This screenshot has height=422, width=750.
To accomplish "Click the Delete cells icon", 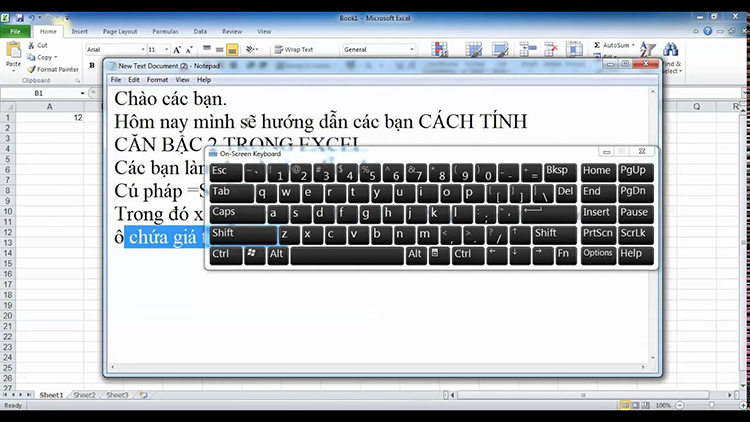I will pos(551,49).
